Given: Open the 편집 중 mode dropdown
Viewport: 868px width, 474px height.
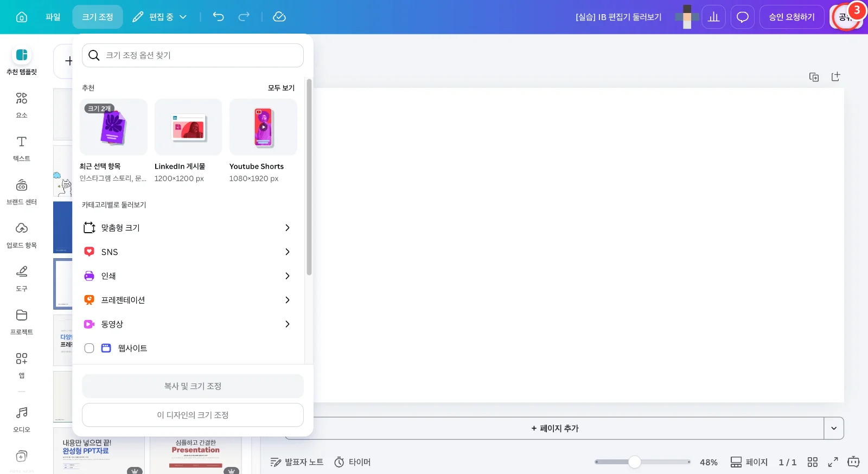Looking at the screenshot, I should pos(160,17).
